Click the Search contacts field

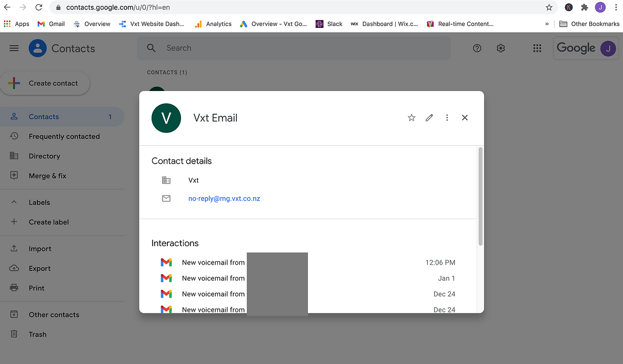tap(294, 48)
